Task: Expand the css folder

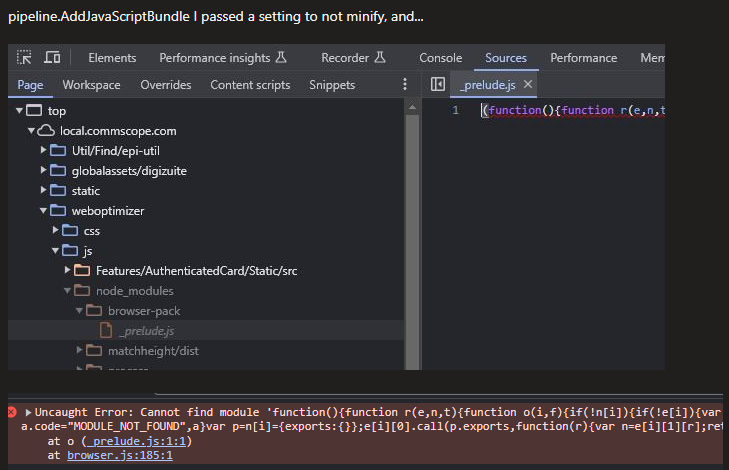Action: (x=56, y=230)
